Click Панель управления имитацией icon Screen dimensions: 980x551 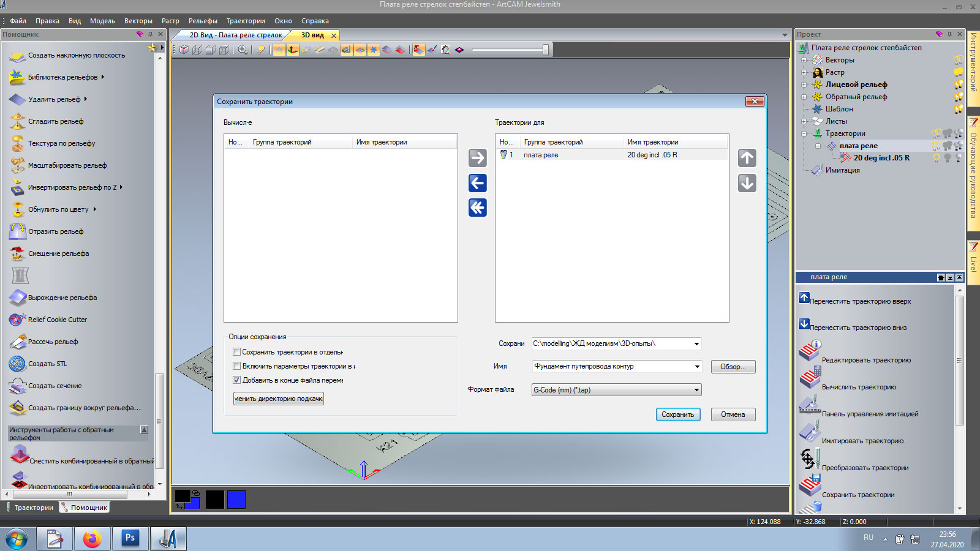(x=810, y=404)
